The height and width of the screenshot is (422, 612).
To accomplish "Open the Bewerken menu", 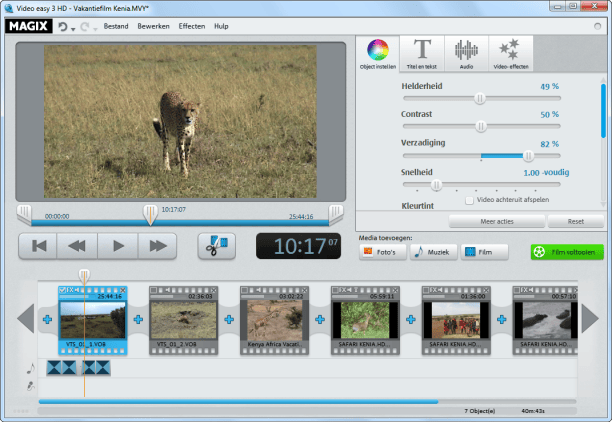I will (x=153, y=26).
